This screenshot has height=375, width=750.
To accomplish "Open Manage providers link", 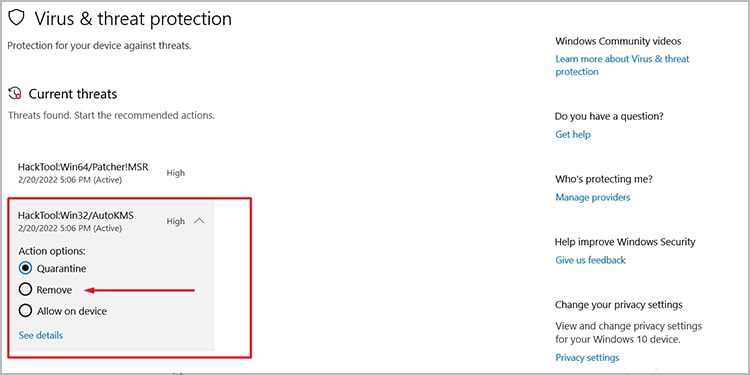I will click(x=593, y=197).
